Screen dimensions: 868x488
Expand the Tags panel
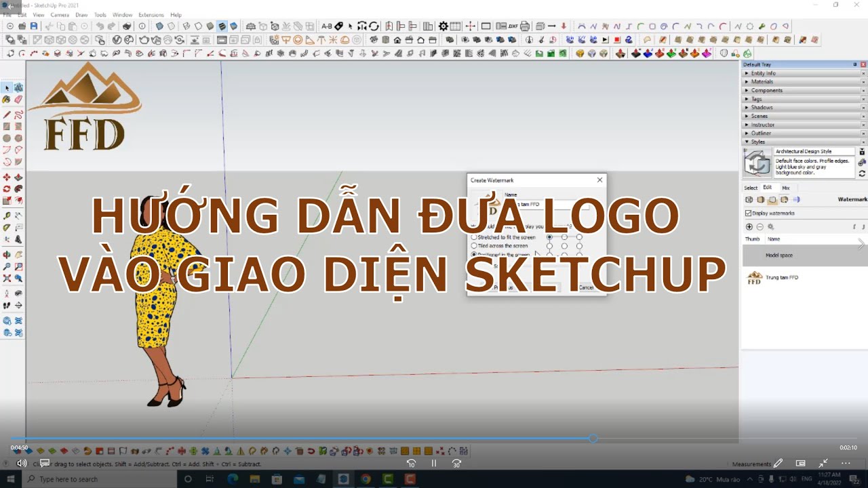804,99
